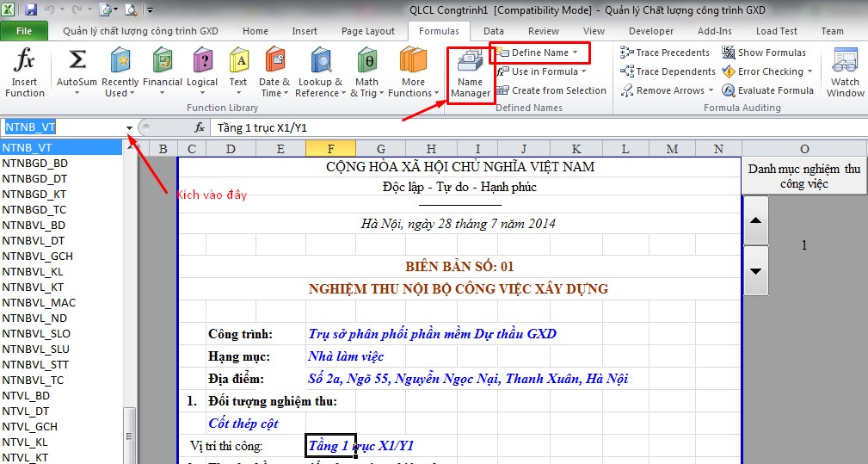Select NTNBVL_MAC in the names list
This screenshot has width=868, height=464.
click(x=39, y=302)
